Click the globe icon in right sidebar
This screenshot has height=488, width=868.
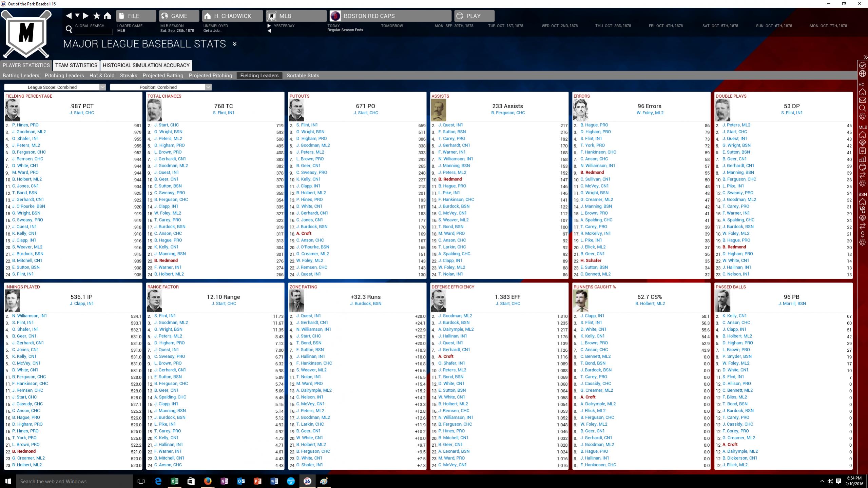[862, 74]
